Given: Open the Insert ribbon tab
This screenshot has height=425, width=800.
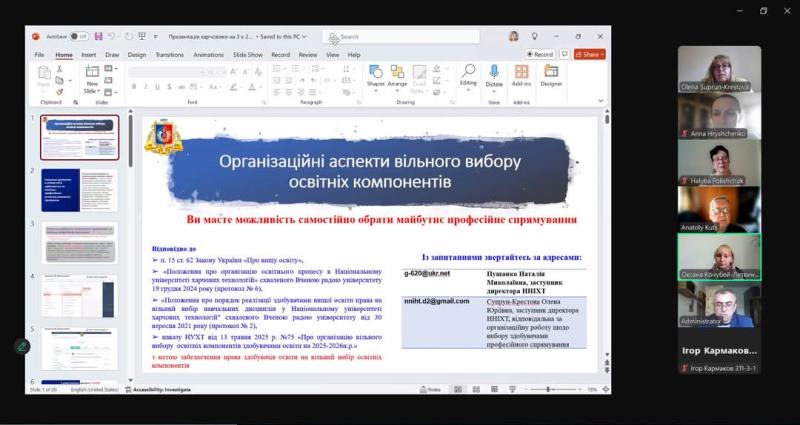Looking at the screenshot, I should tap(89, 55).
